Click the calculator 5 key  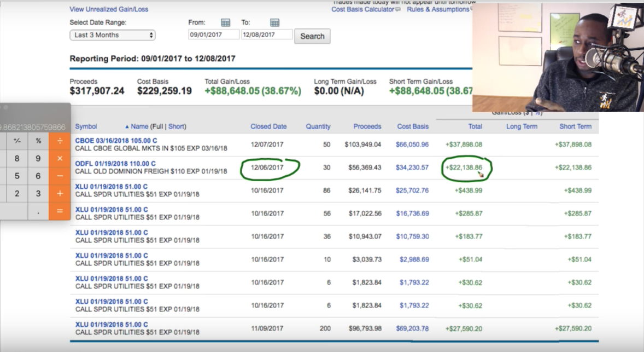17,176
